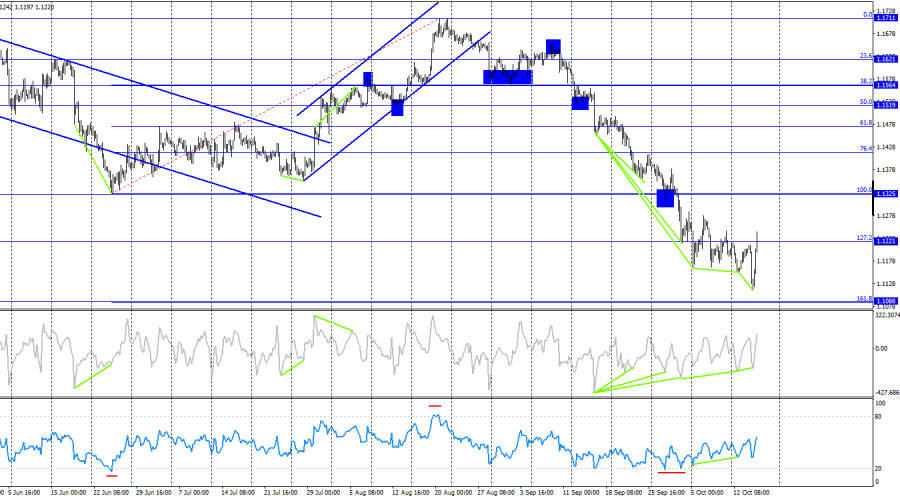The width and height of the screenshot is (900, 500).
Task: Select the 20 level on RSI scale
Action: (x=879, y=468)
